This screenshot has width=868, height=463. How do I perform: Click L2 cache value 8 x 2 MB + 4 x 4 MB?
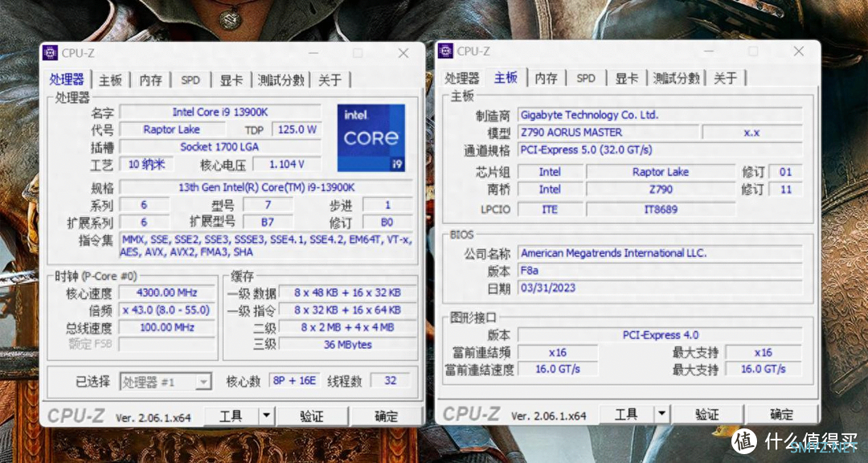pyautogui.click(x=348, y=327)
